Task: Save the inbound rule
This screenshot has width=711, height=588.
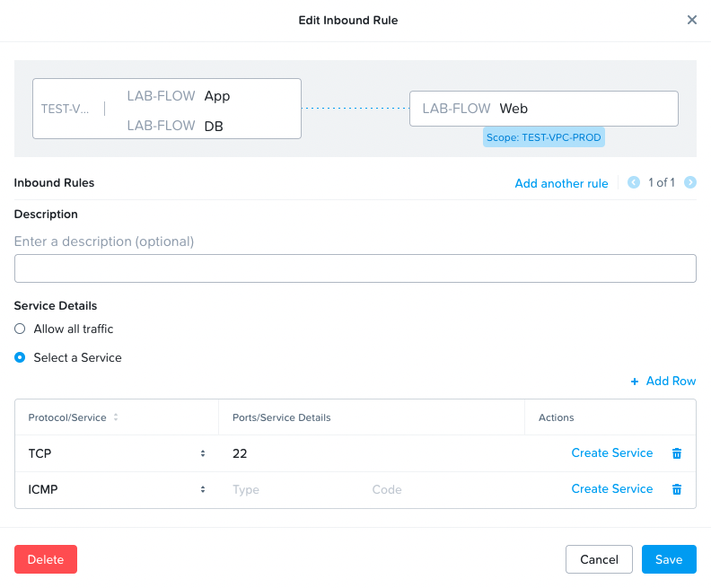Action: click(x=669, y=559)
